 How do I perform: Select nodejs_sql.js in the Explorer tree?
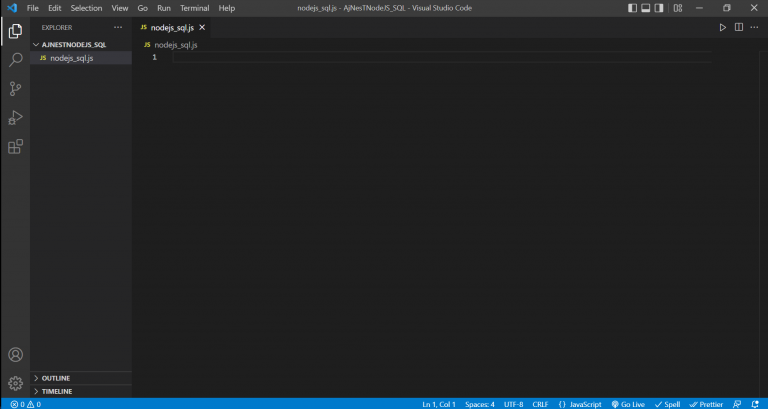pyautogui.click(x=72, y=58)
